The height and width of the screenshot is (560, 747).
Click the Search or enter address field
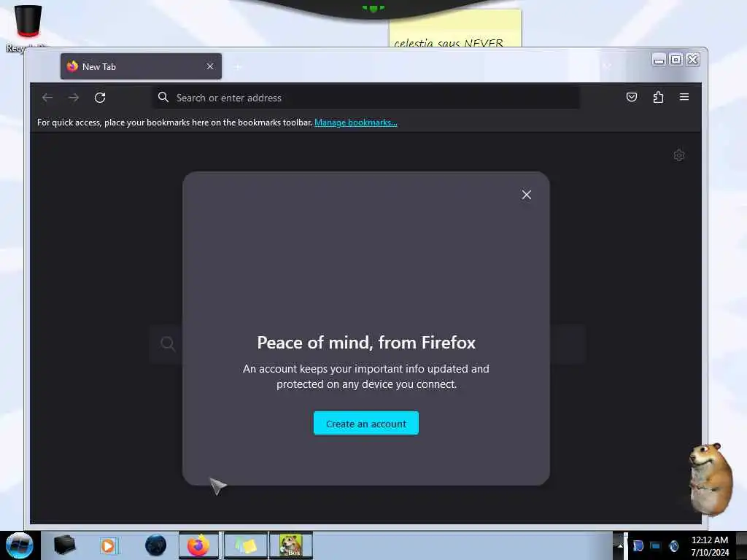(x=366, y=98)
